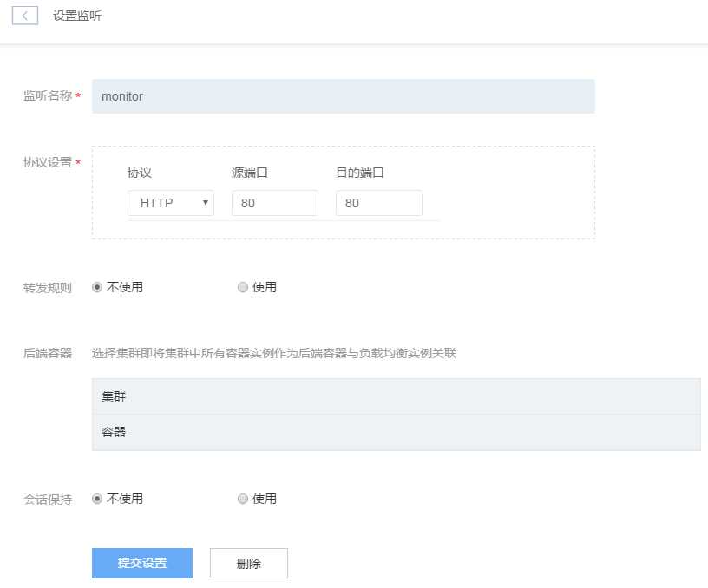The height and width of the screenshot is (588, 708).
Task: Click the 协议设置 section label
Action: pyautogui.click(x=47, y=162)
